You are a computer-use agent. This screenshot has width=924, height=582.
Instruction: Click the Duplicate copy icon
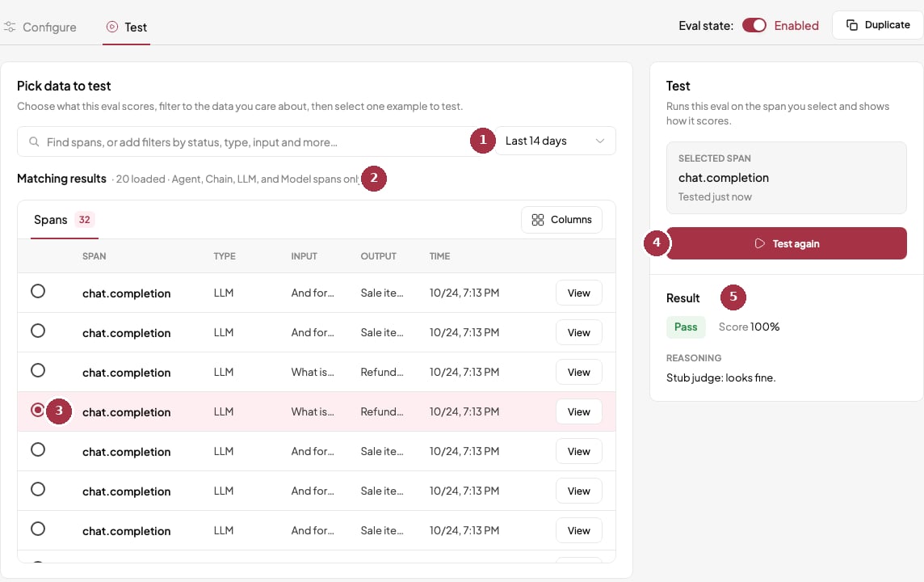click(851, 25)
